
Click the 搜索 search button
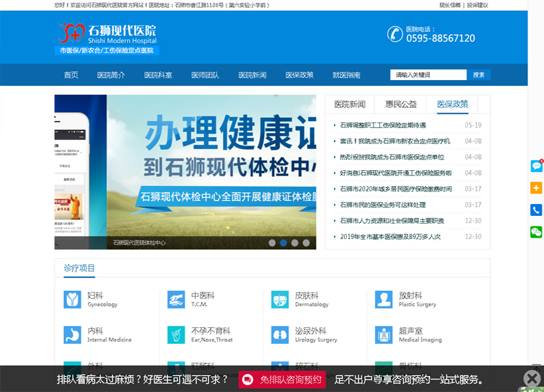[478, 75]
